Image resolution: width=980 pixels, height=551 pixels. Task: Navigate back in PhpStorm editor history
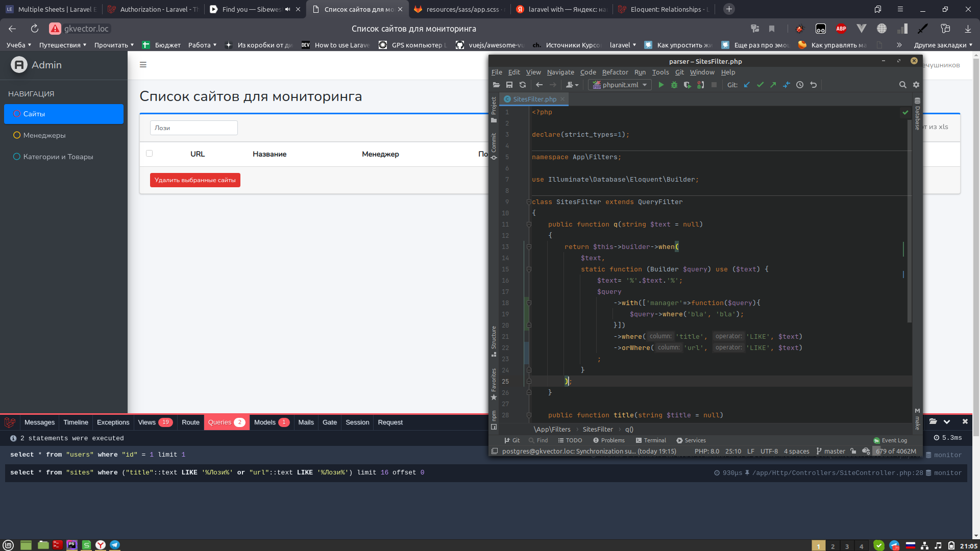click(539, 85)
